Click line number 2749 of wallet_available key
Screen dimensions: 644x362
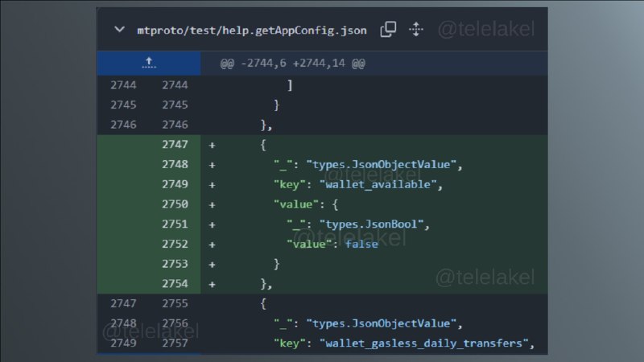pos(175,184)
